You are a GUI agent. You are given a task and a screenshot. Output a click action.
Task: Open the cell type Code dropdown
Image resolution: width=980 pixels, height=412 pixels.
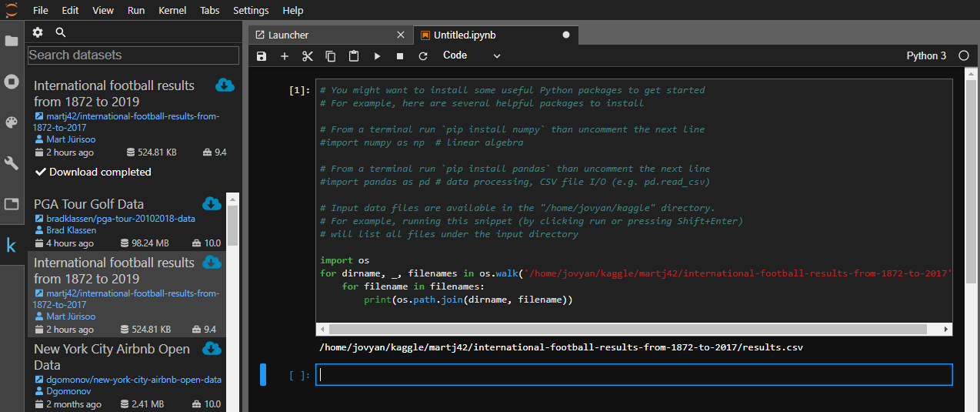472,55
